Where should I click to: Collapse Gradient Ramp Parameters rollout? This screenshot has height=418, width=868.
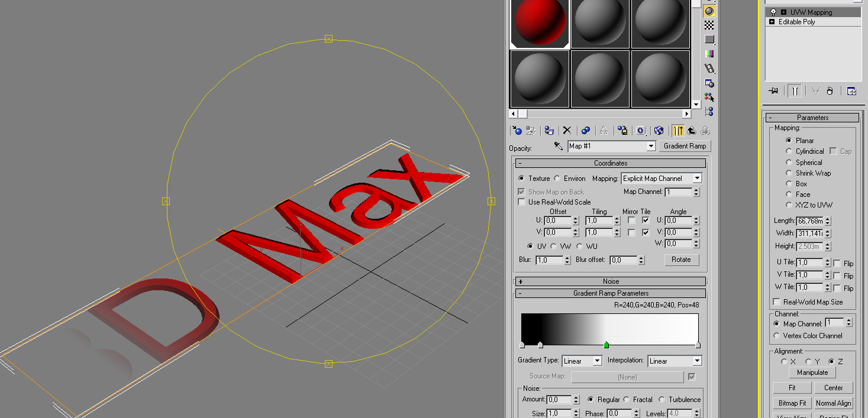click(x=610, y=293)
